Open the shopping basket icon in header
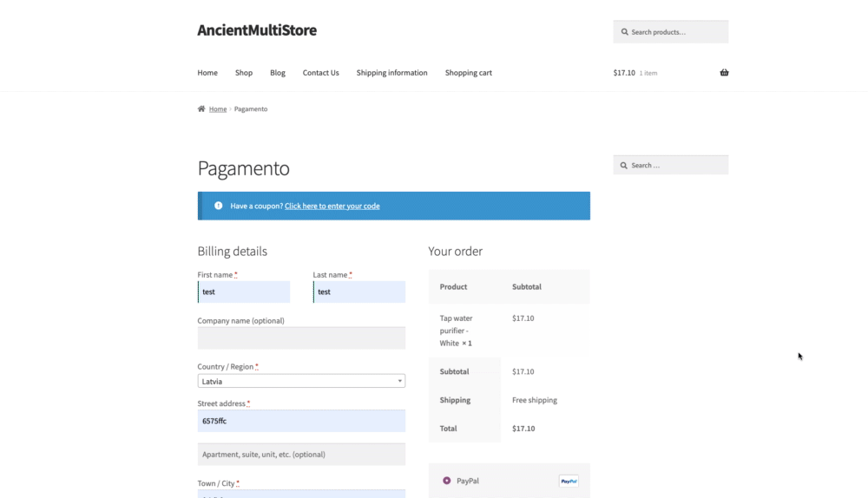This screenshot has height=498, width=868. 724,73
